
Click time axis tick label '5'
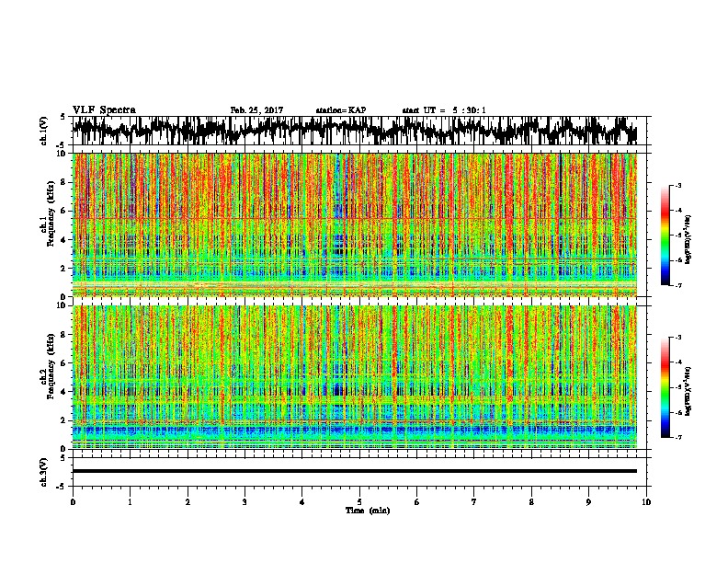[x=359, y=502]
